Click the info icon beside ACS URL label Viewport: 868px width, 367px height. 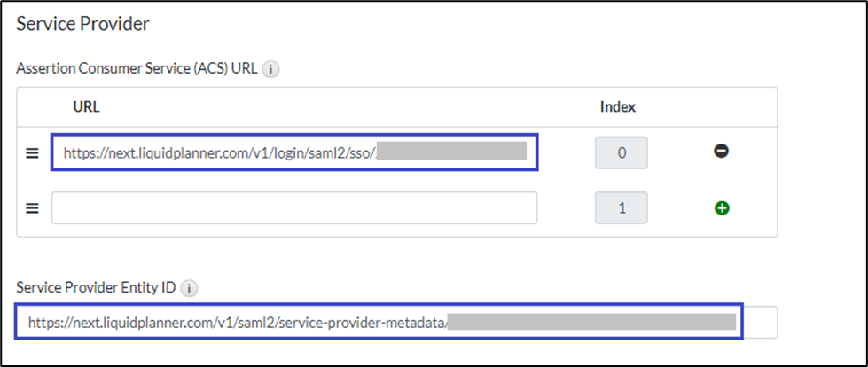point(272,69)
